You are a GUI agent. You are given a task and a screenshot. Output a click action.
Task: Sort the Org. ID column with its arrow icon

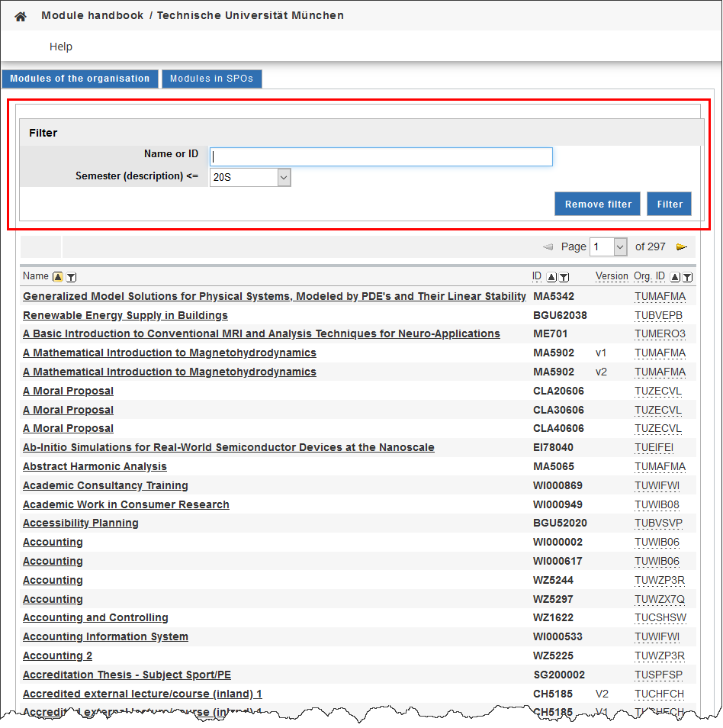coord(675,277)
